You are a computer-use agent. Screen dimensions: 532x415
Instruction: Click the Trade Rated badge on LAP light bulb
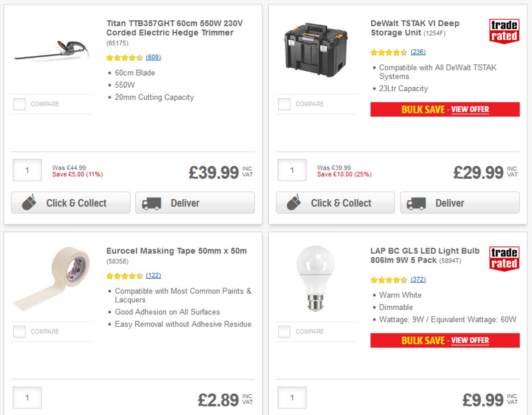point(504,257)
